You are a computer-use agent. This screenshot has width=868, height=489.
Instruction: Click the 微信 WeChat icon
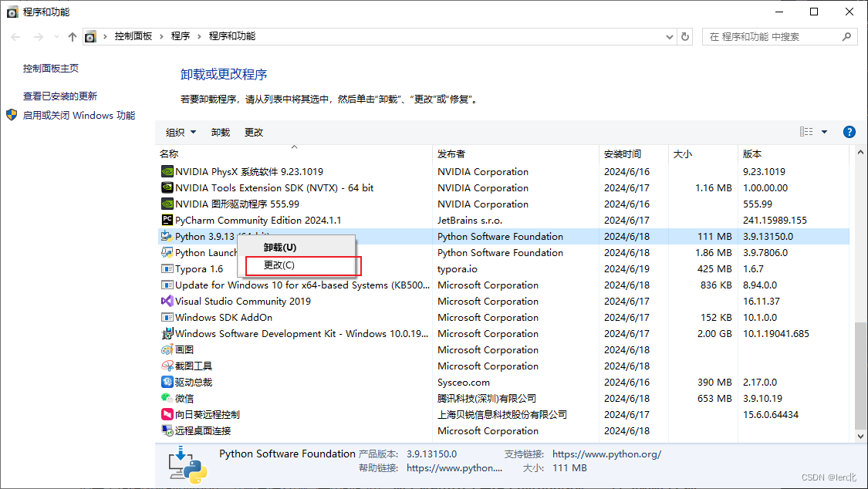pos(167,398)
